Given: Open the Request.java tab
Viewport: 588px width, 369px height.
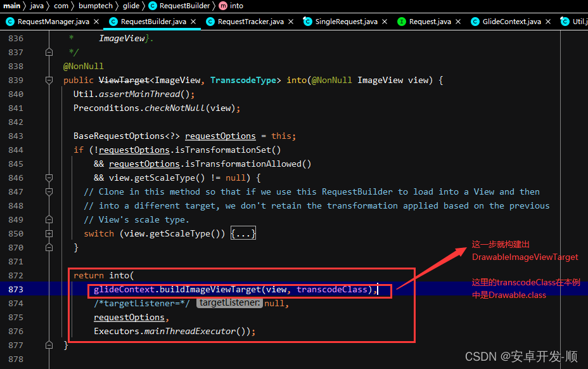Looking at the screenshot, I should [430, 22].
